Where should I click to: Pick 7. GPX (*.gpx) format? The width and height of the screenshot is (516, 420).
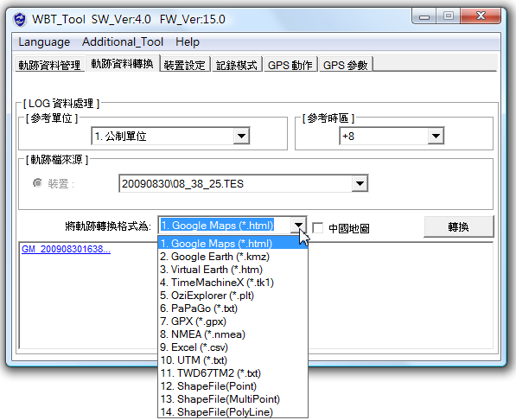click(x=233, y=321)
